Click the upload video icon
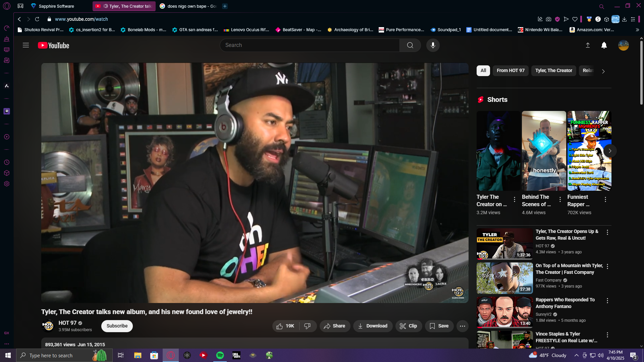Viewport: 644px width, 362px height. coord(588,45)
